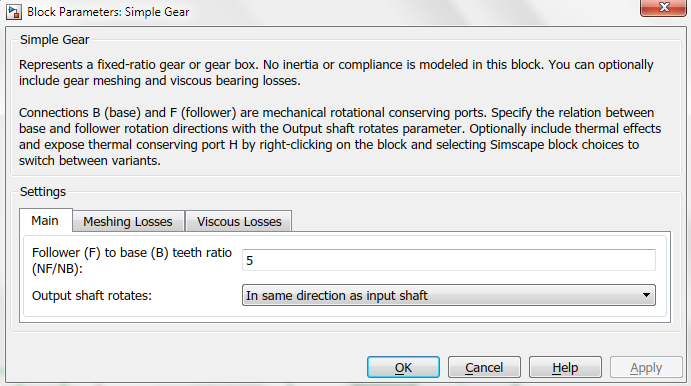
Task: Focus the teeth ratio NF/NB input field
Action: coord(449,260)
